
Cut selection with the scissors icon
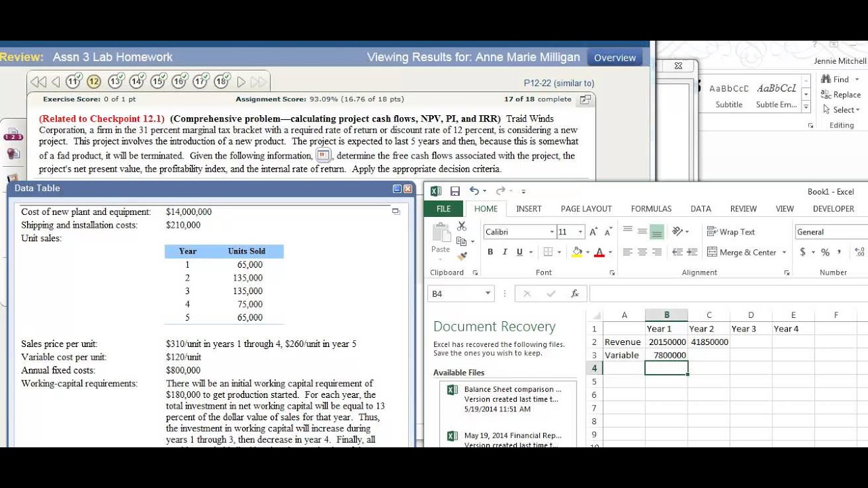coord(462,226)
